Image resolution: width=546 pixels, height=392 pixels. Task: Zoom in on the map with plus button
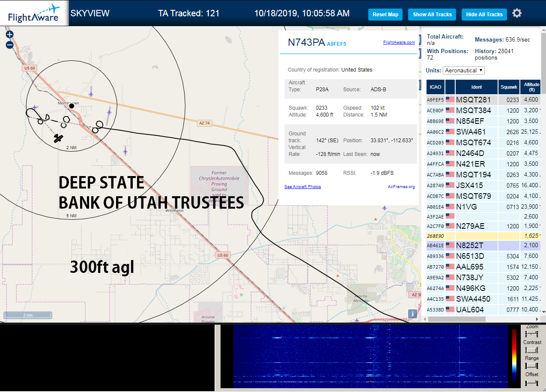coord(9,34)
